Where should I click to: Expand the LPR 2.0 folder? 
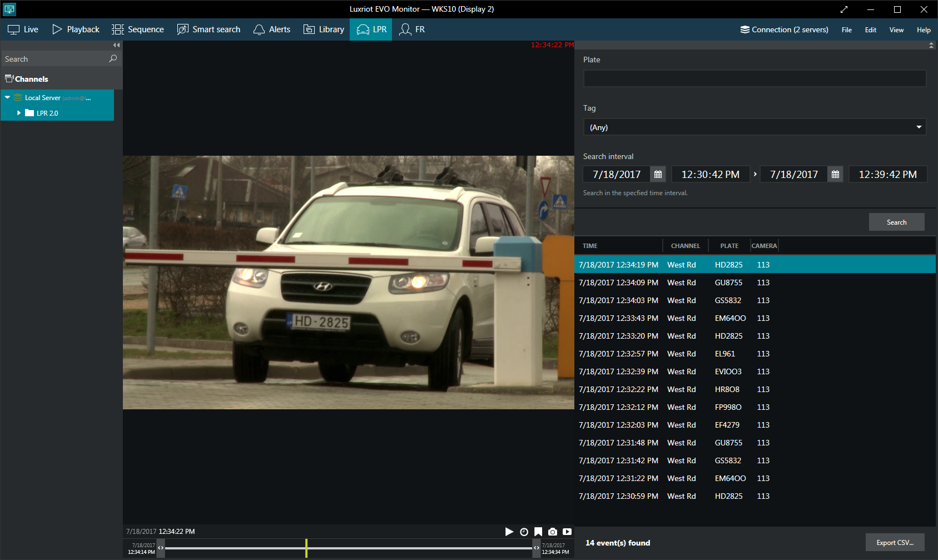click(19, 113)
